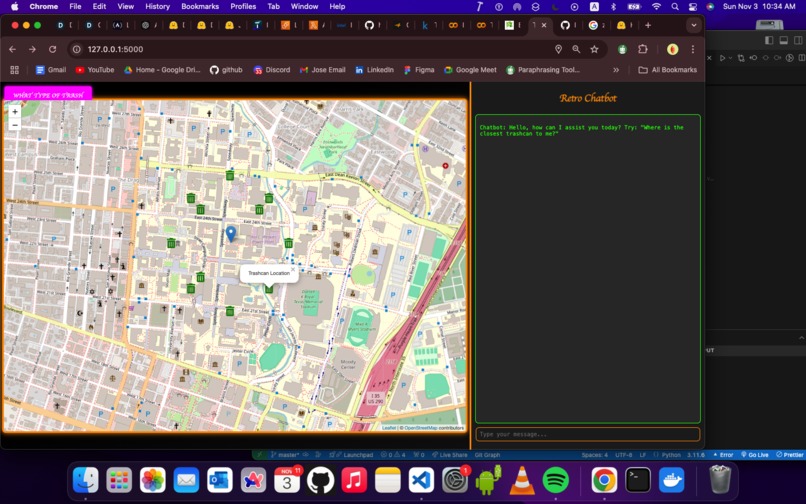Open Terminal from the Dock
This screenshot has height=504, width=806.
[x=638, y=480]
